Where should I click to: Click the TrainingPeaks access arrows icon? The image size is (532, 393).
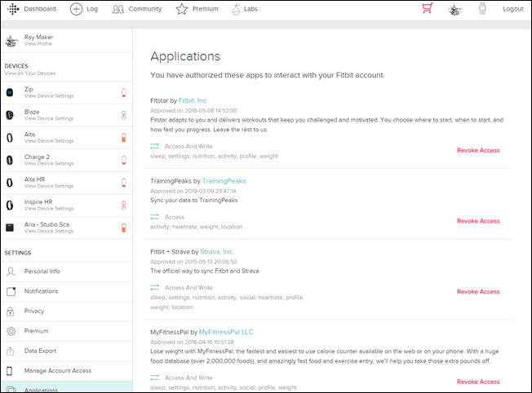tap(155, 217)
